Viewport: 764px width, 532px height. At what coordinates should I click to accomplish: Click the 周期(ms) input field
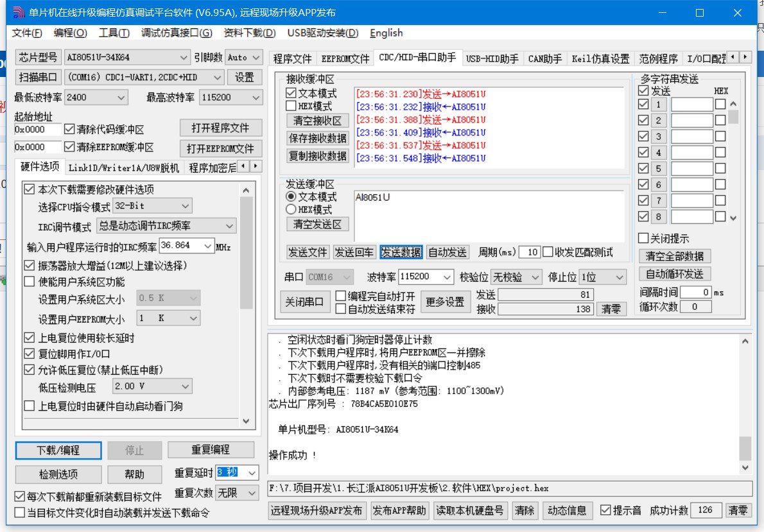(529, 252)
